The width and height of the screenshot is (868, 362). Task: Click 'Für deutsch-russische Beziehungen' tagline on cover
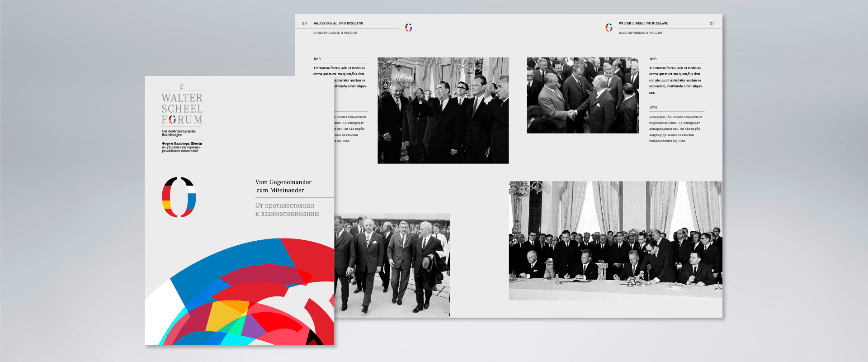[x=179, y=133]
